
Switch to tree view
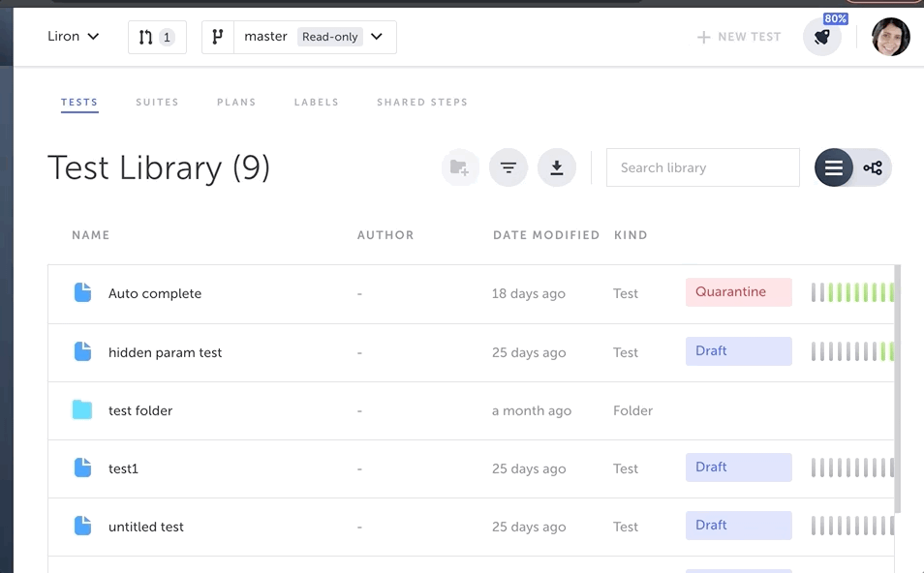click(x=873, y=167)
